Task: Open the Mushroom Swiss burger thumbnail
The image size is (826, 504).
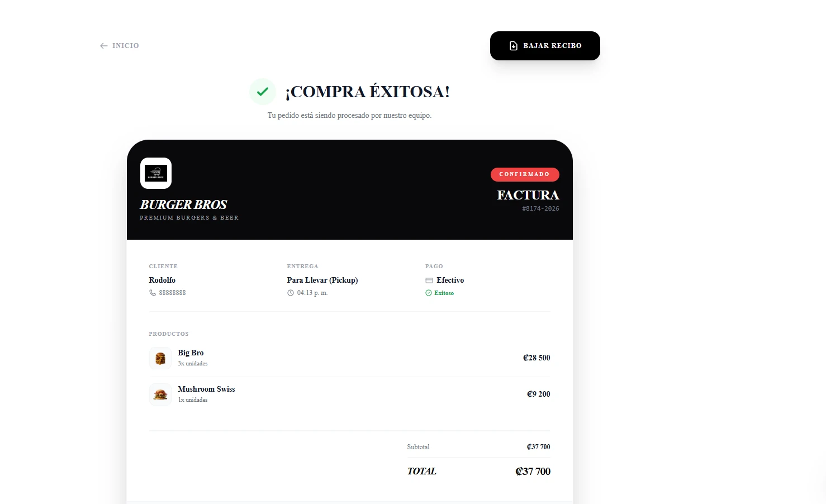Action: (x=160, y=394)
